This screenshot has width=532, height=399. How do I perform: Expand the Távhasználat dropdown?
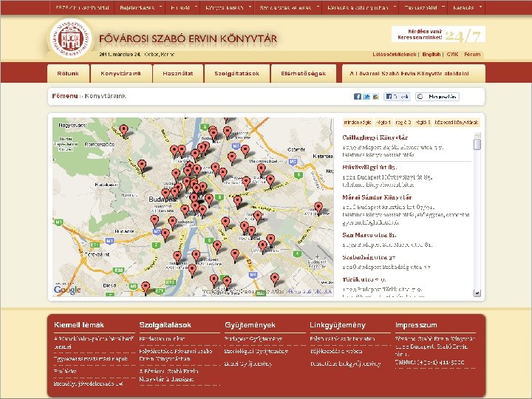[423, 7]
